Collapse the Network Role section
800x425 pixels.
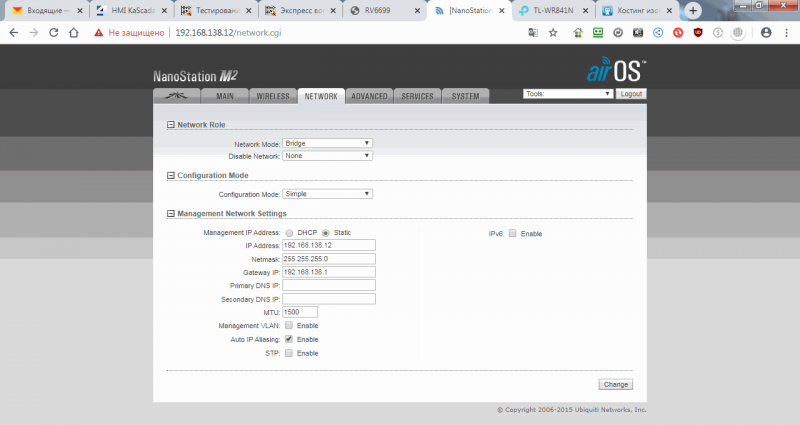[x=171, y=124]
